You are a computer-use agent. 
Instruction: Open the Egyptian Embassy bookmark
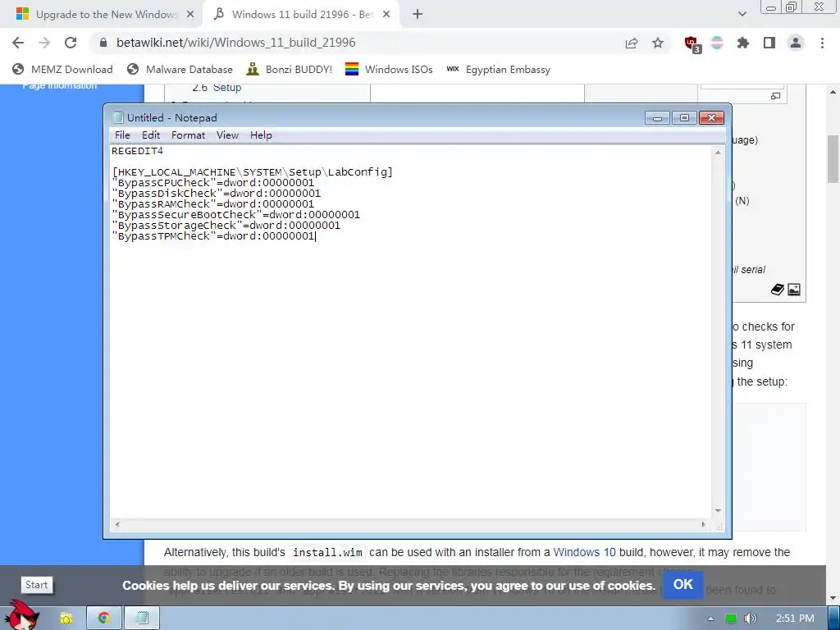(498, 69)
